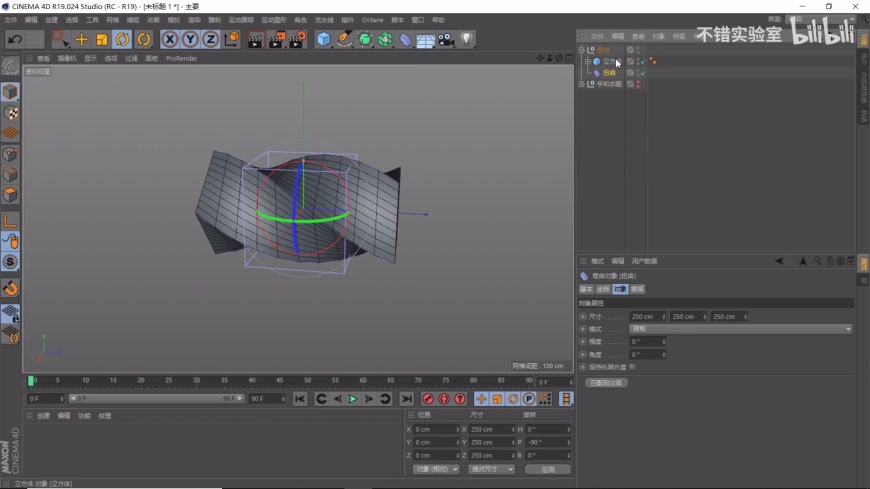
Task: Select the Scale tool
Action: (101, 39)
